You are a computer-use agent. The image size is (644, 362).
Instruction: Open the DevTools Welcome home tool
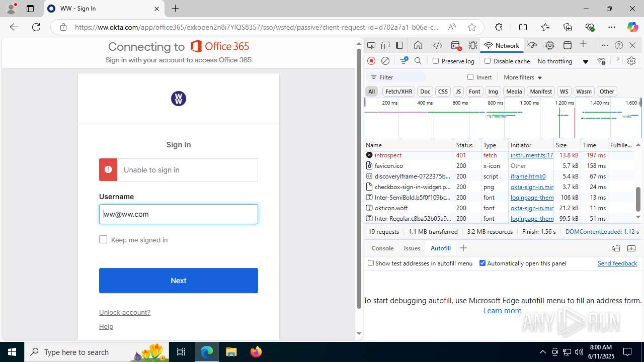tap(418, 45)
